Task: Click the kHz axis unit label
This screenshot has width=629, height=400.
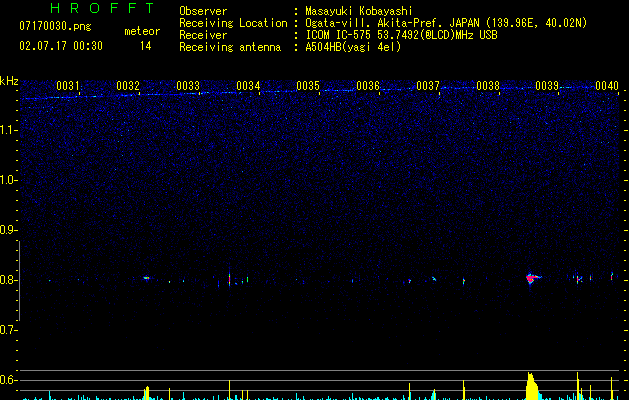Action: coord(9,81)
